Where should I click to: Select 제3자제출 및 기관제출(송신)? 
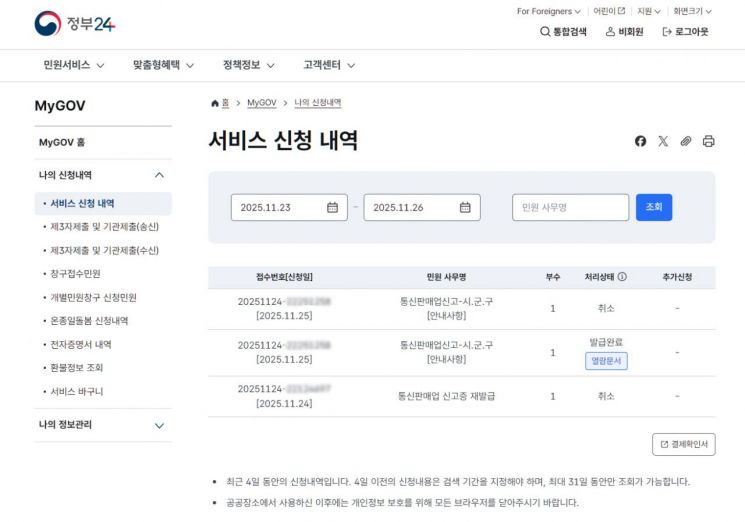tap(104, 227)
